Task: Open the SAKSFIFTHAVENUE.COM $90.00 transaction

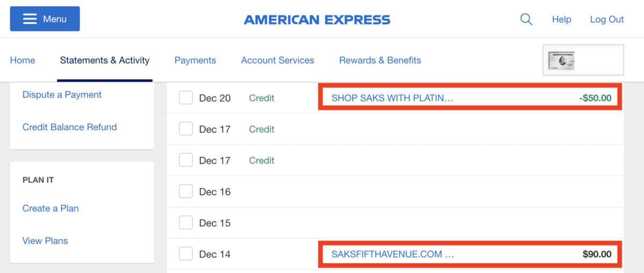Action: tap(393, 254)
